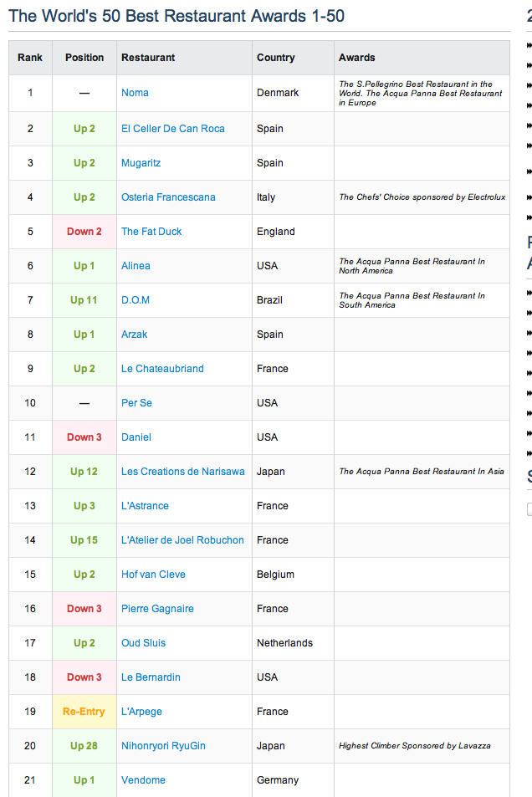The width and height of the screenshot is (532, 797).
Task: Click the L'Astrance link
Action: coord(145,506)
